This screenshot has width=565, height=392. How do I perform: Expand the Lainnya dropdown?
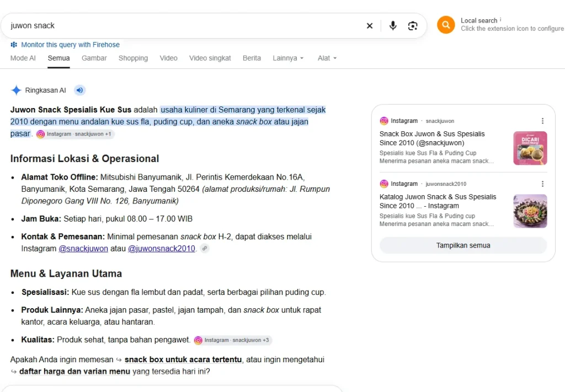pos(288,58)
